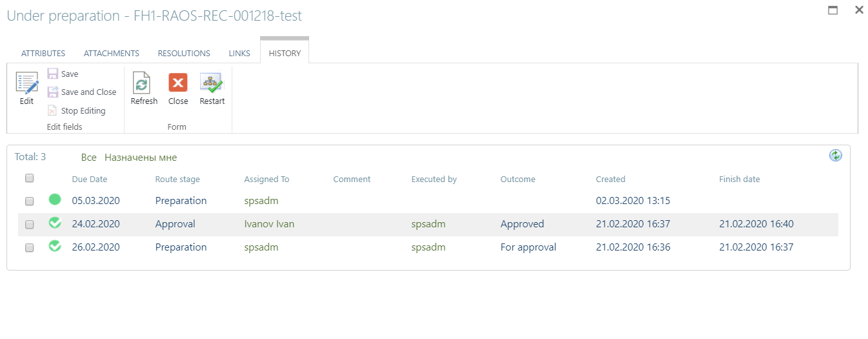This screenshot has height=339, width=868.
Task: Check the box for 26.02.2020 Preparation row
Action: [29, 248]
